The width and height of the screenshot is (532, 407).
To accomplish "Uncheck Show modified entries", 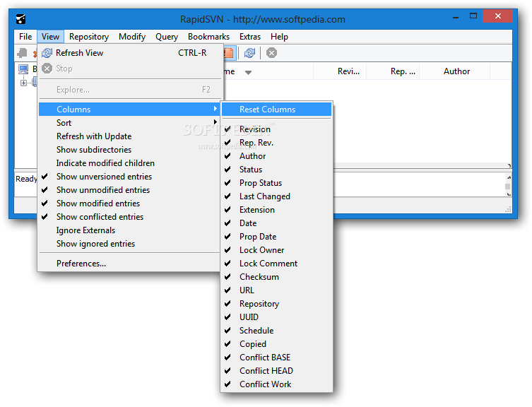I will pyautogui.click(x=130, y=203).
